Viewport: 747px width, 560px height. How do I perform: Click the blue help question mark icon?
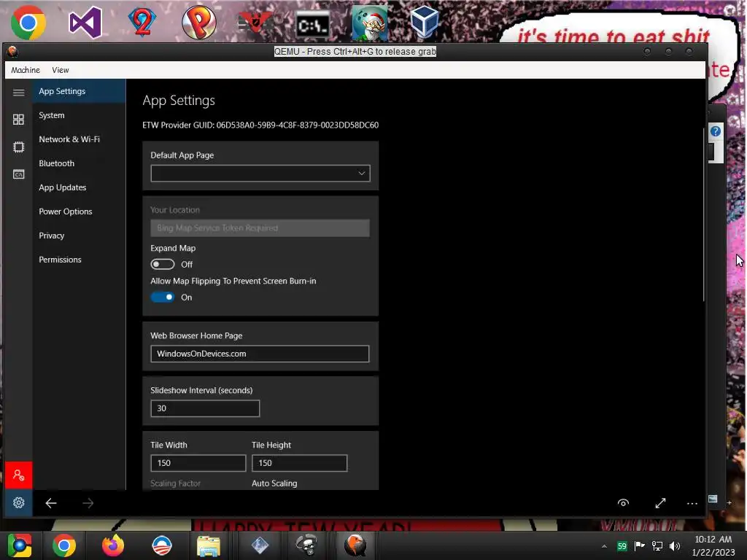(x=715, y=131)
